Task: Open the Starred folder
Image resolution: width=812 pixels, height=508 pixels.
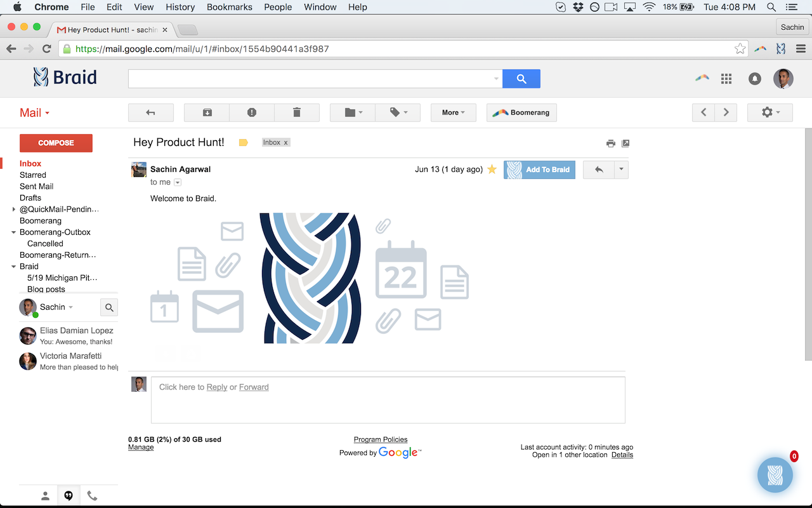Action: pyautogui.click(x=33, y=175)
